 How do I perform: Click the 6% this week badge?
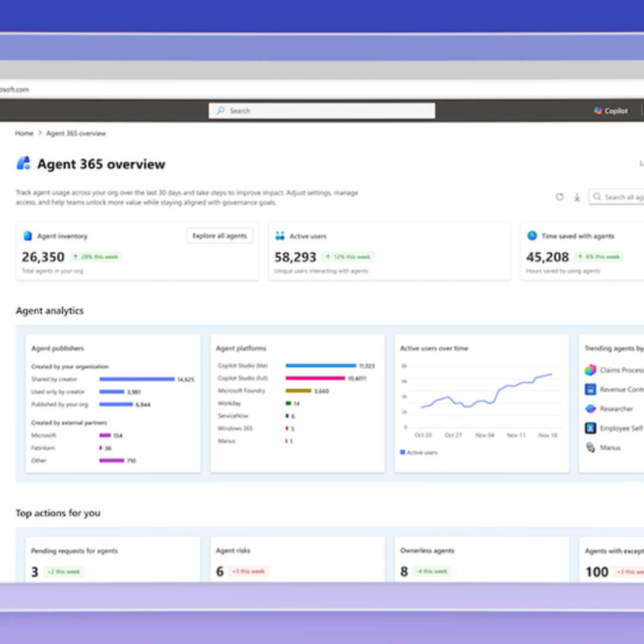(x=599, y=256)
